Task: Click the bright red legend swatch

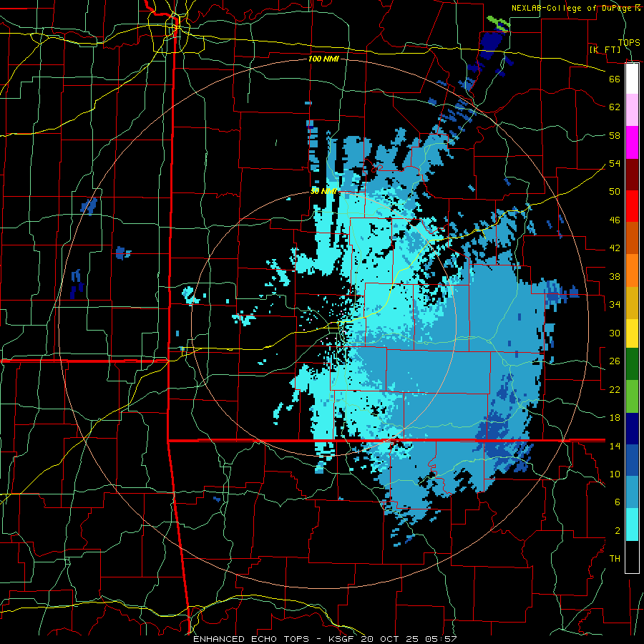Action: pyautogui.click(x=632, y=206)
